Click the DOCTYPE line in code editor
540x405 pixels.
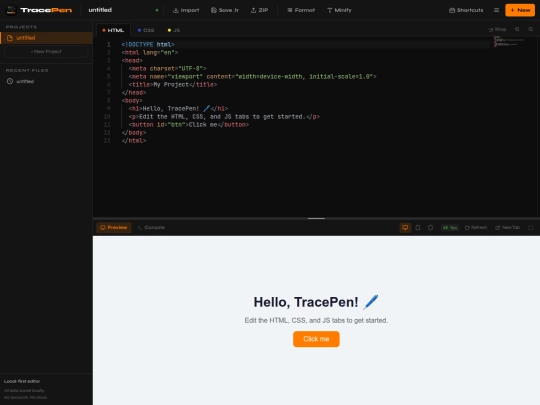click(148, 44)
